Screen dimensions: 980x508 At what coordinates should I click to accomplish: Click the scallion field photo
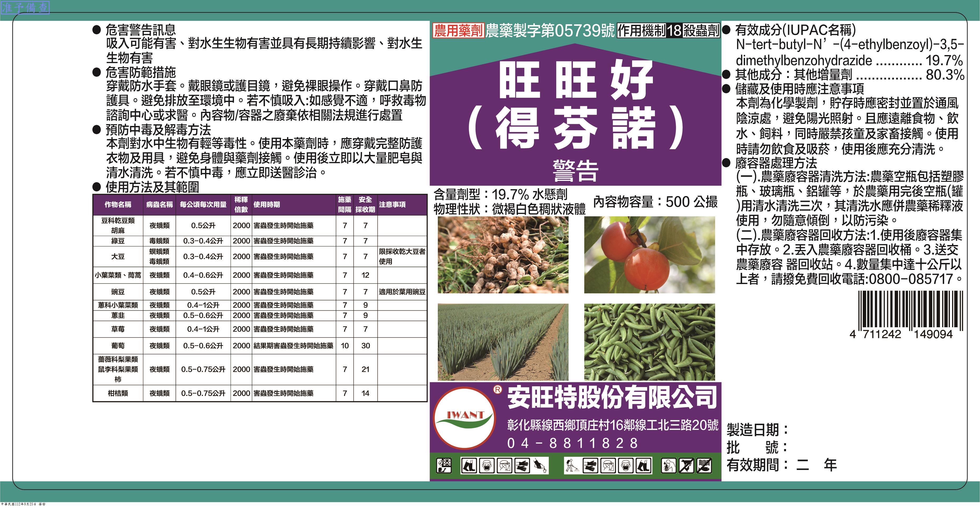click(x=503, y=342)
